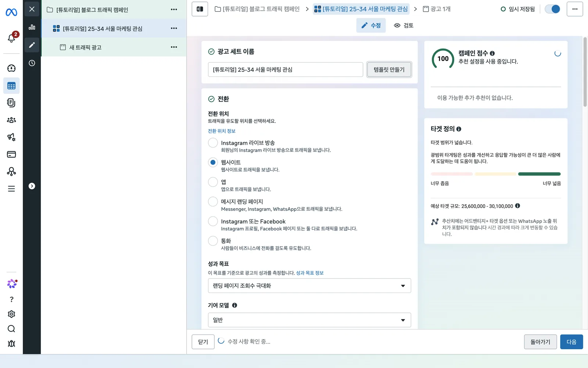Click 돌아가기 button
The width and height of the screenshot is (588, 368).
pos(540,342)
